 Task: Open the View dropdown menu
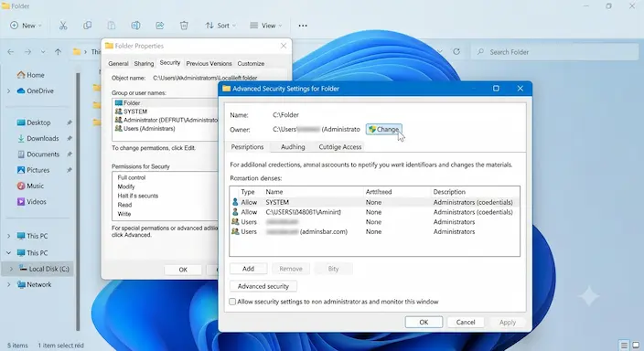[x=265, y=26]
